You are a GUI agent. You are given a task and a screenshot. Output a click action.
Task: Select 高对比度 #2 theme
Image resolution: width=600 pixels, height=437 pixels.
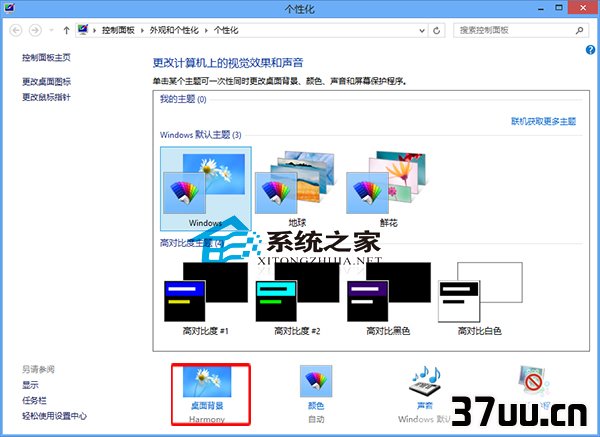(297, 298)
